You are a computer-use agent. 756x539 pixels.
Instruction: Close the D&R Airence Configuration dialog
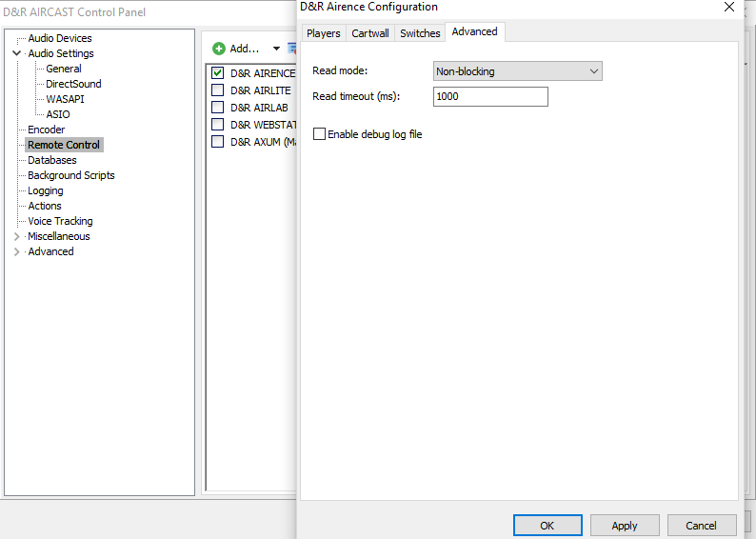pos(729,8)
